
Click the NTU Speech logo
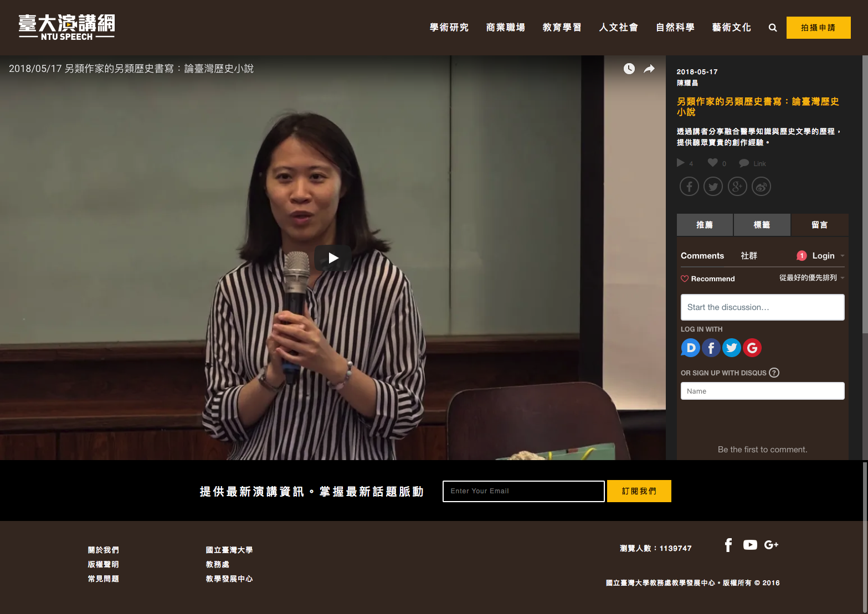coord(66,27)
